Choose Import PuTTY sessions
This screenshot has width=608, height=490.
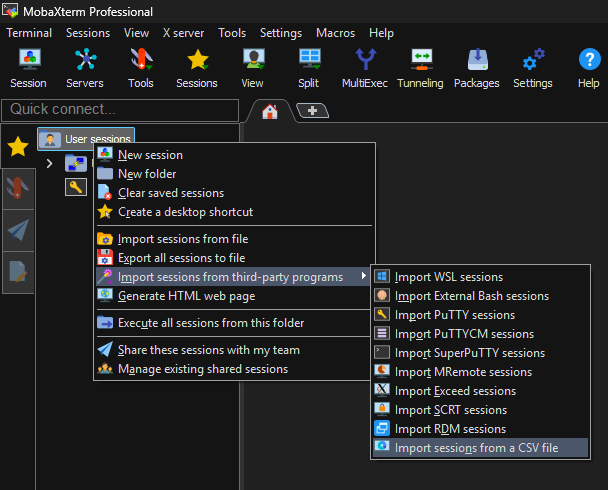480,315
